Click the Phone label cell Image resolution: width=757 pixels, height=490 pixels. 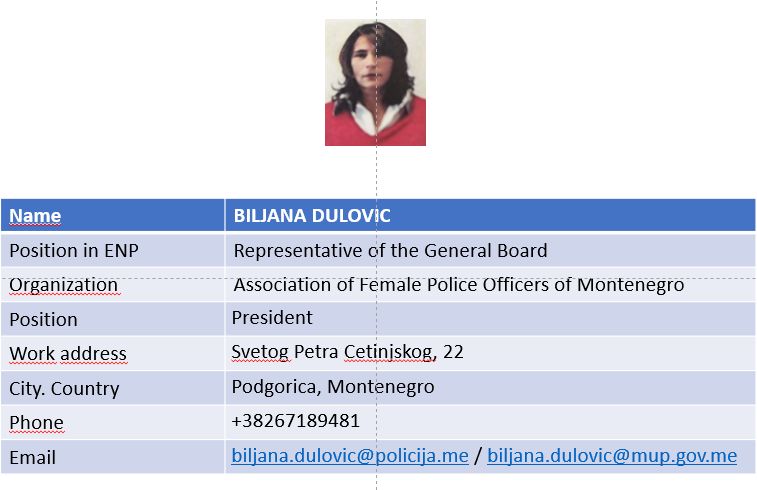point(112,422)
